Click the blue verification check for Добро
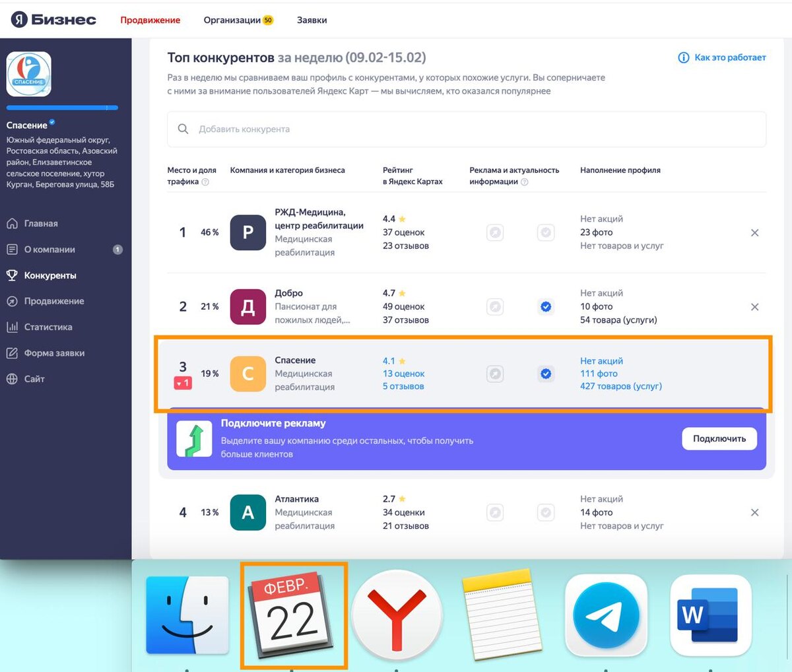The image size is (792, 672). click(x=546, y=307)
